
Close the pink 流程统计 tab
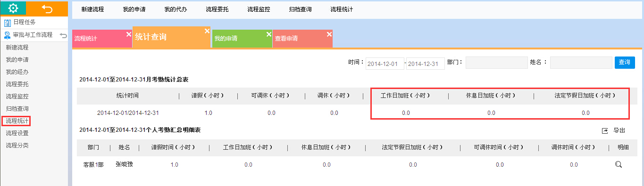128,34
